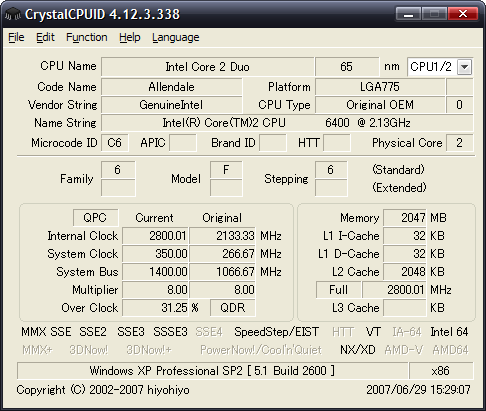
Task: Click current System Bus value 1400.00
Action: (155, 272)
